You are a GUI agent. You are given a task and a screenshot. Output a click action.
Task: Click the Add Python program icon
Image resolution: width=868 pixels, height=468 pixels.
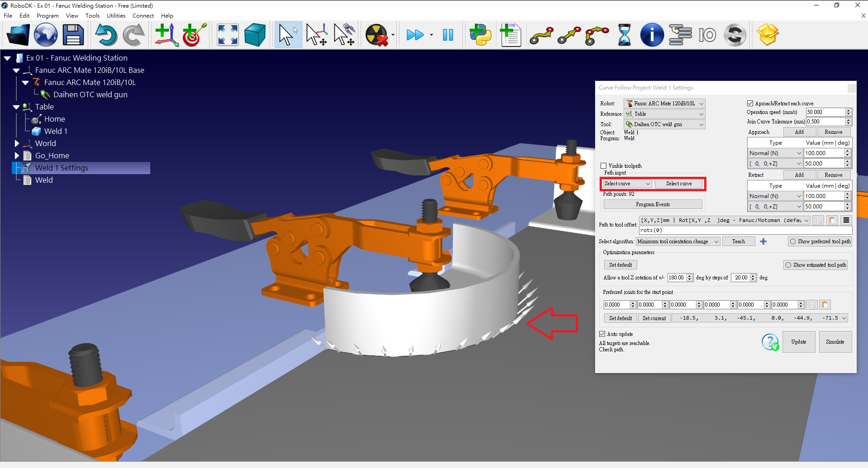(x=481, y=35)
